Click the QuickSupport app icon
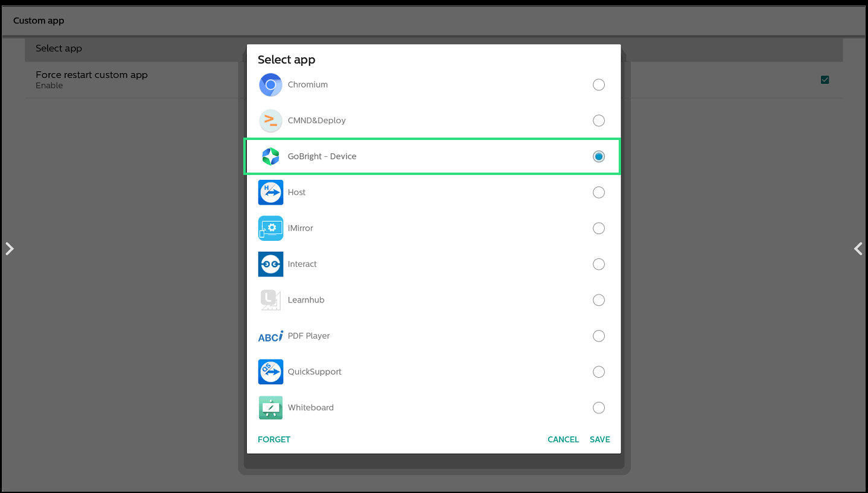The width and height of the screenshot is (868, 493). tap(270, 372)
